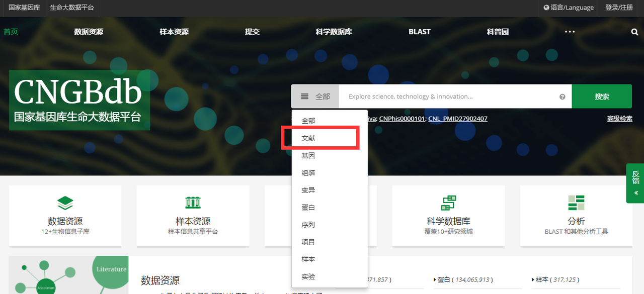
Task: Click the CNGBdb logo banner
Action: 79,100
